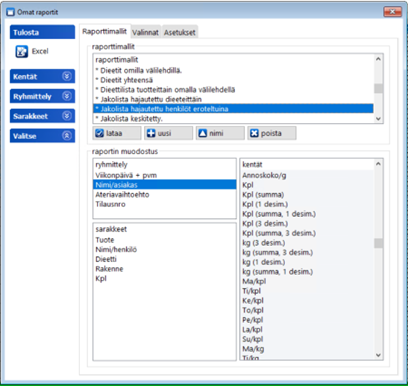This screenshot has width=408, height=386.
Task: Click the lataa checkmark icon
Action: click(99, 133)
